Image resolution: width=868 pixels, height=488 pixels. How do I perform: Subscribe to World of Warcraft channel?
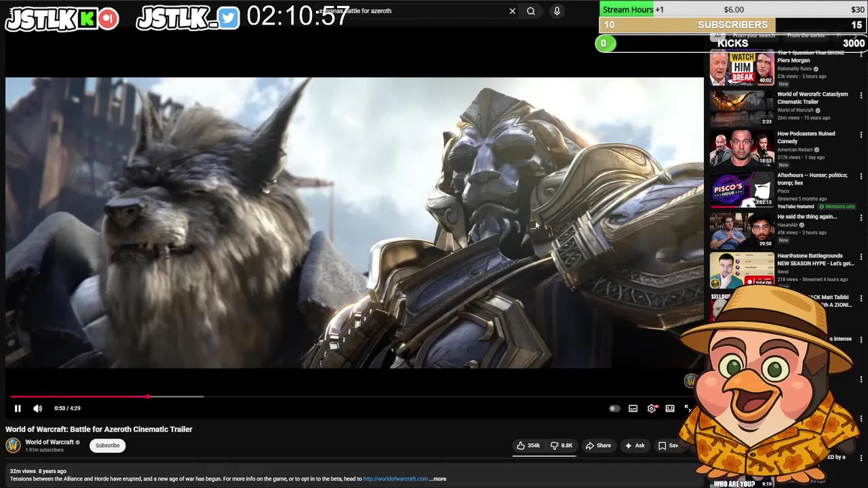(x=107, y=445)
